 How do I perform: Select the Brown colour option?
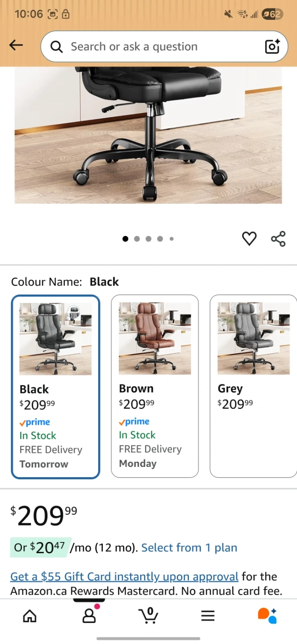(x=155, y=386)
